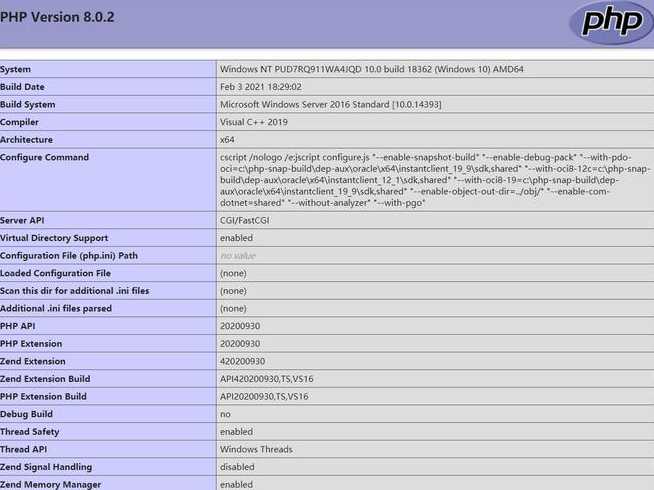Click the 'Thread Safety' label
Image resolution: width=654 pixels, height=490 pixels.
pos(30,432)
